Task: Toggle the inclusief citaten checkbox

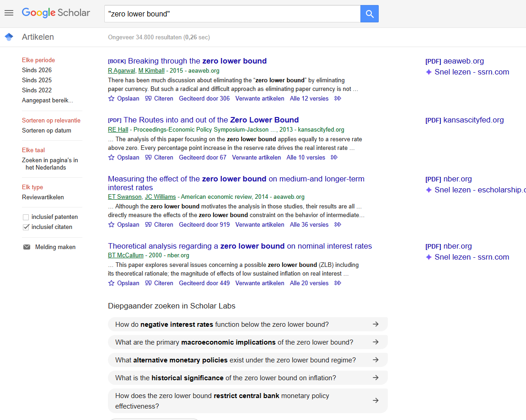Action: (26, 227)
